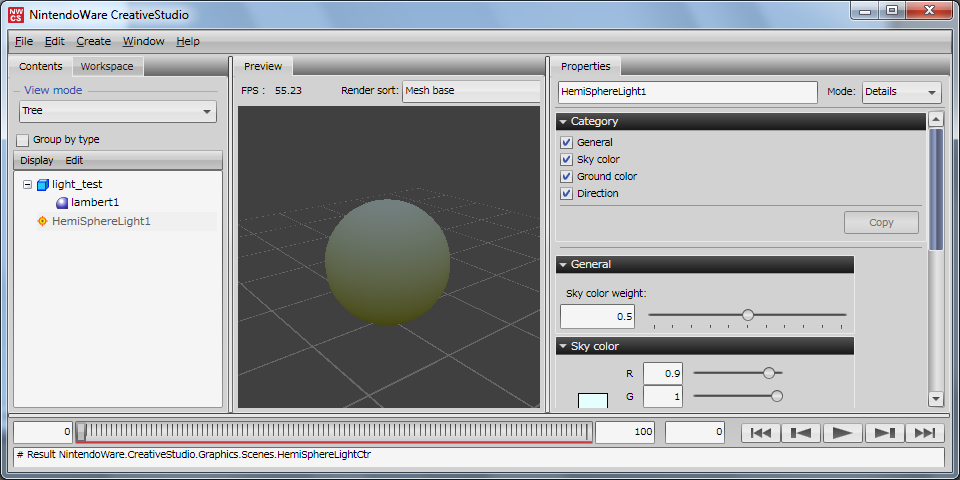This screenshot has width=960, height=480.
Task: Uncheck the Sky color category
Action: pyautogui.click(x=567, y=159)
